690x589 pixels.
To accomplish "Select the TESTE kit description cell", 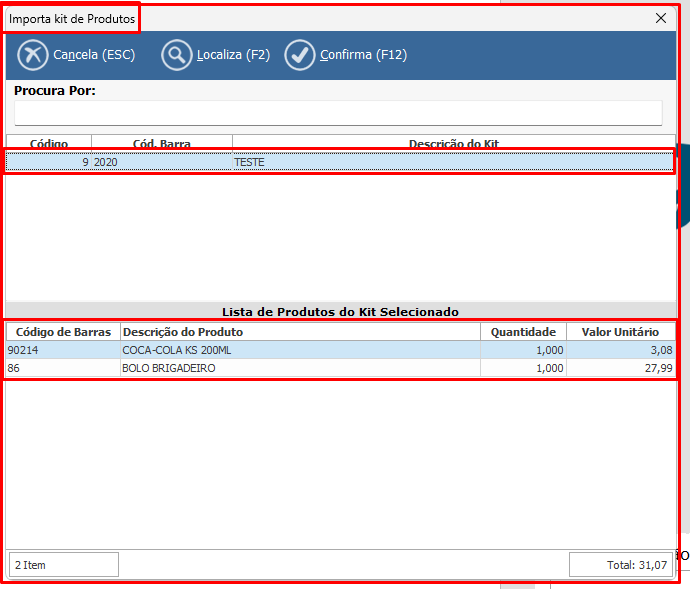I will click(453, 161).
